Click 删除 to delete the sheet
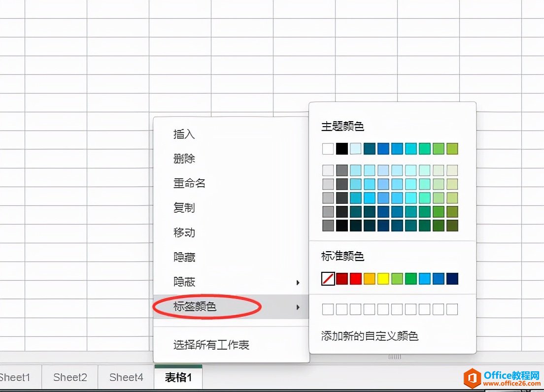The image size is (544, 392). pos(184,158)
